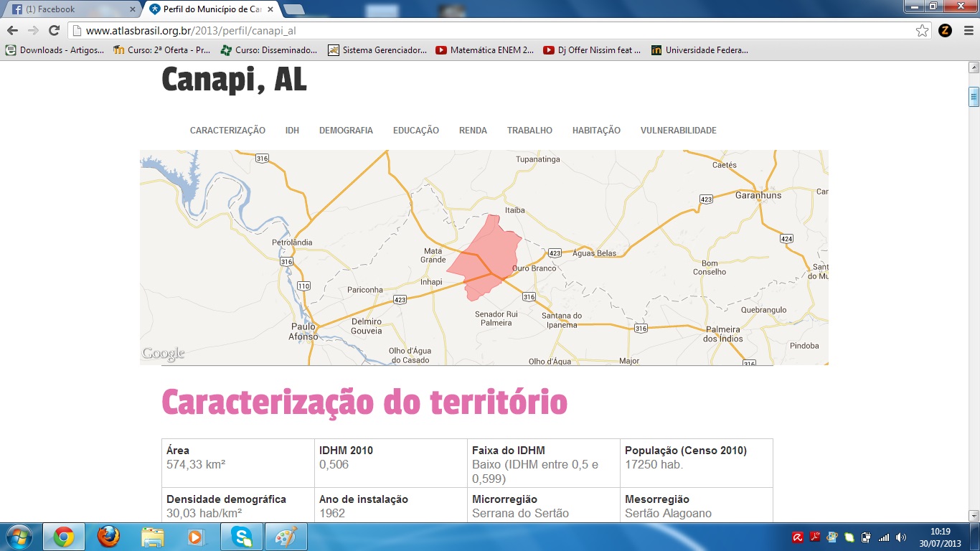Switch to the EDUCAÇÃO section
Image resolution: width=980 pixels, height=551 pixels.
[x=415, y=130]
